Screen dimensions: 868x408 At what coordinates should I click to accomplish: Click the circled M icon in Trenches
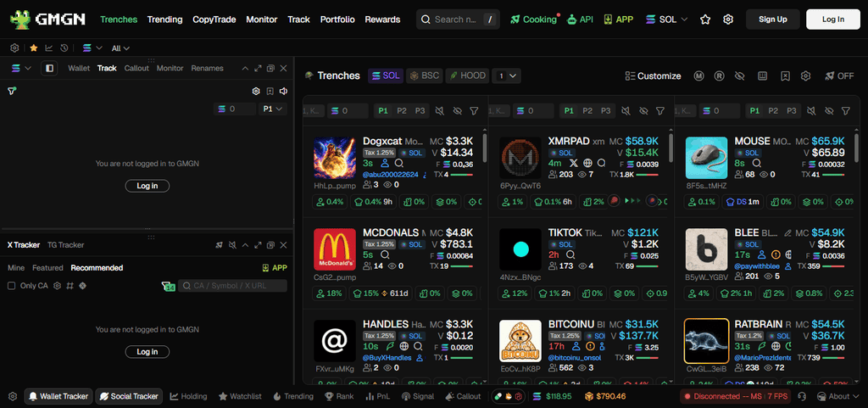698,75
